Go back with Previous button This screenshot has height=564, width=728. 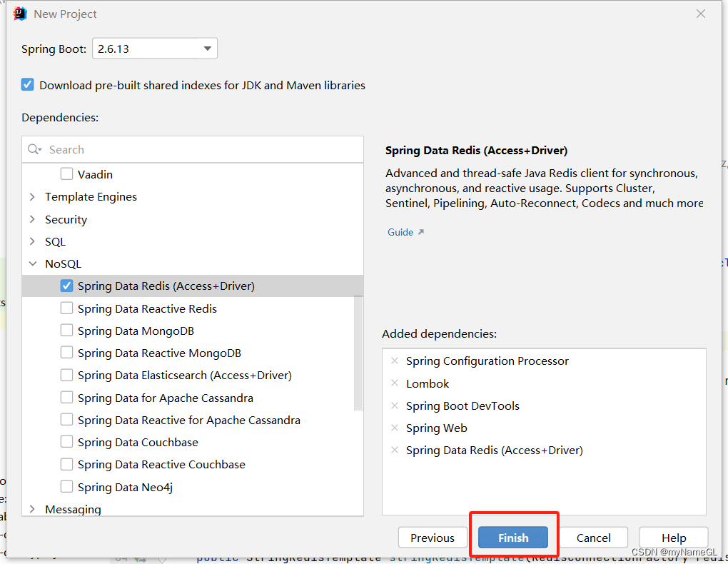[433, 538]
